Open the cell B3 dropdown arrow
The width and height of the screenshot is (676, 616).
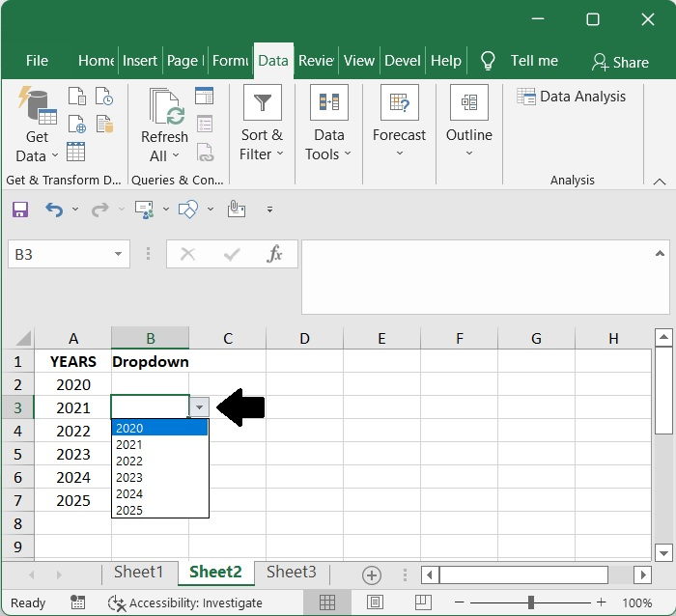(199, 406)
